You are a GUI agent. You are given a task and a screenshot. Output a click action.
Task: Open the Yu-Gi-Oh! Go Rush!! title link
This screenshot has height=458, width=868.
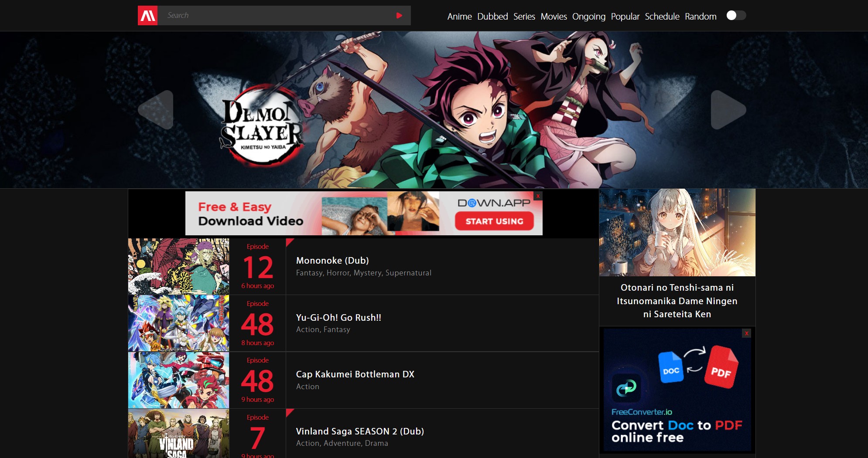coord(338,318)
